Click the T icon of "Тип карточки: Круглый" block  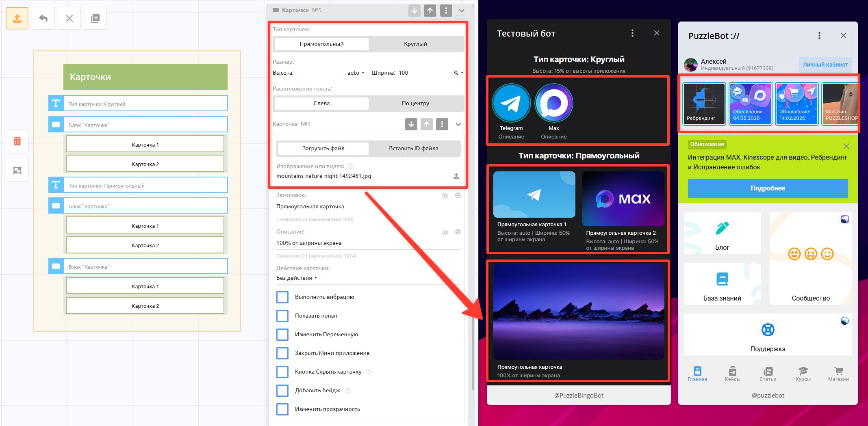click(56, 104)
